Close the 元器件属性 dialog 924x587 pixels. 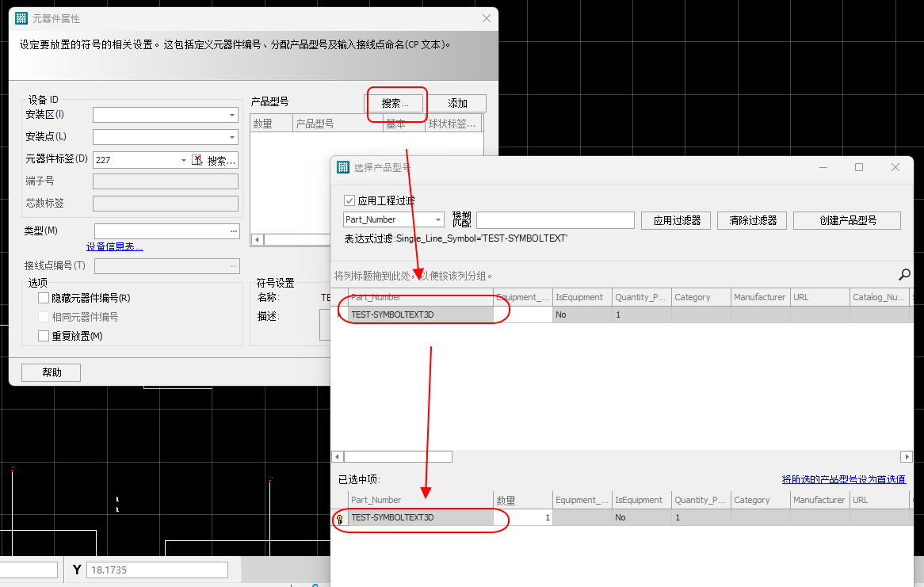[x=486, y=18]
